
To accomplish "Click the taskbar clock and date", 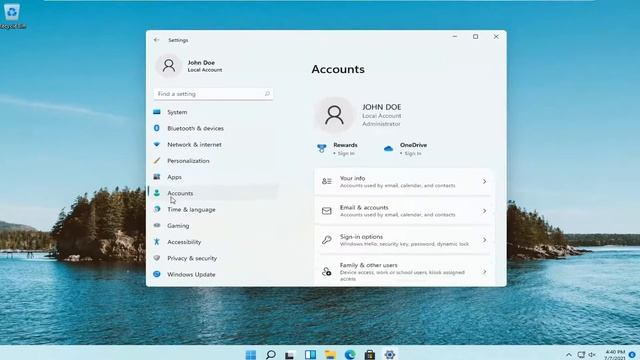I will 615,354.
